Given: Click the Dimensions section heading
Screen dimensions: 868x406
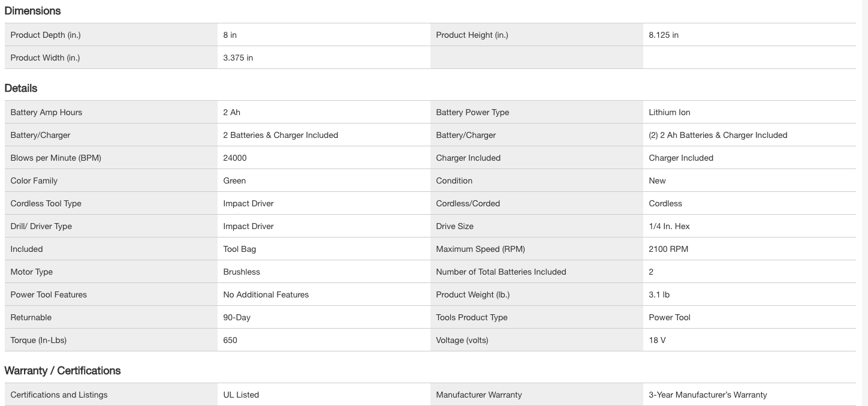Looking at the screenshot, I should tap(32, 11).
